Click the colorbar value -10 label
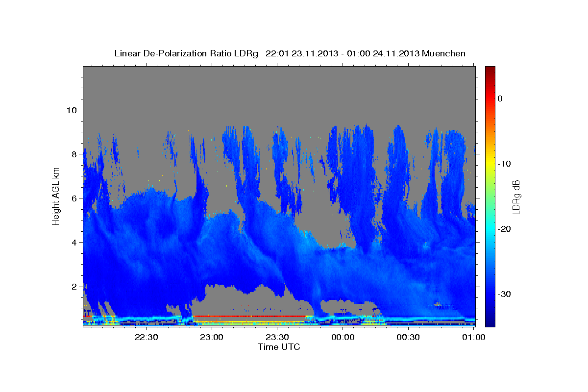 click(x=505, y=164)
